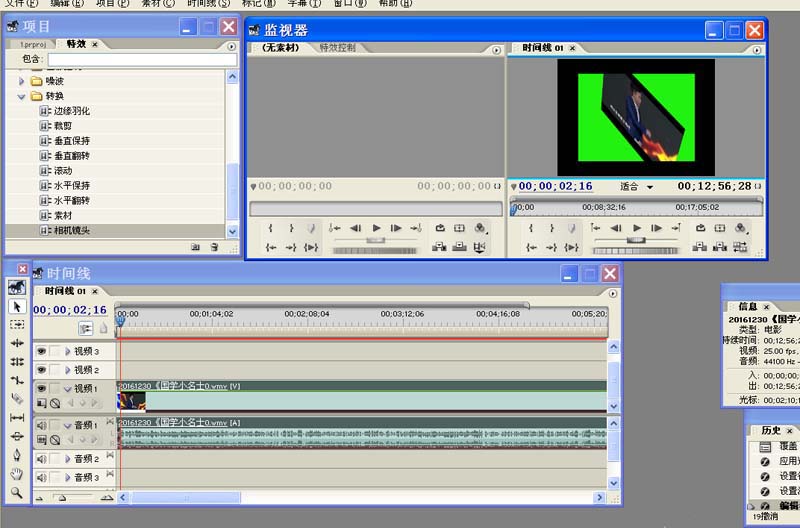The width and height of the screenshot is (800, 528).
Task: Toggle lock box on 视频 3 track
Action: point(55,351)
